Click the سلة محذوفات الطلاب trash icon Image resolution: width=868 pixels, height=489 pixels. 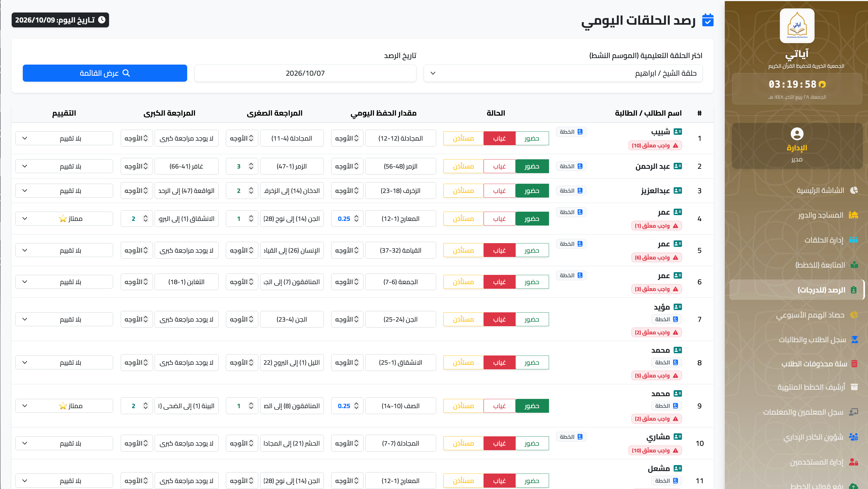pyautogui.click(x=854, y=364)
